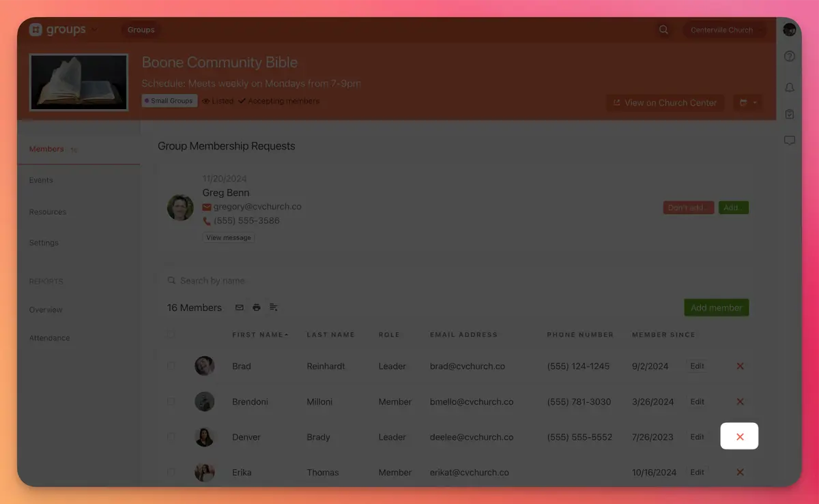Print the member list via printer icon
This screenshot has height=504, width=819.
coord(257,308)
